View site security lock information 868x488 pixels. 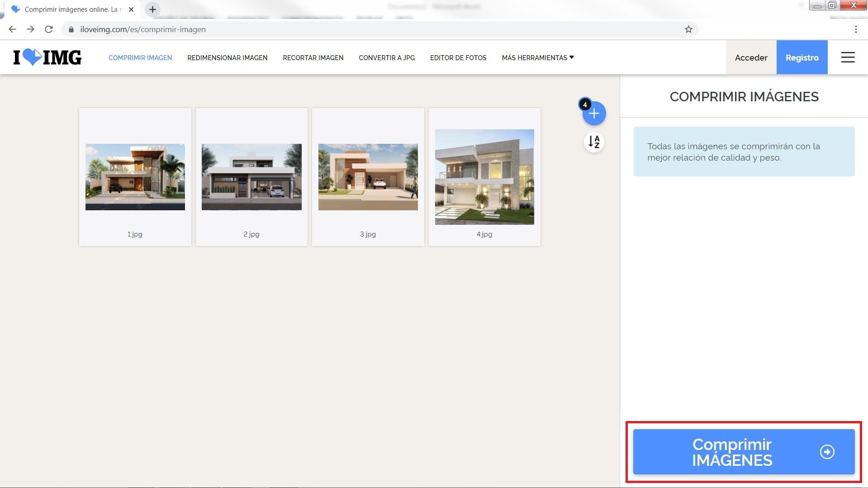coord(71,29)
